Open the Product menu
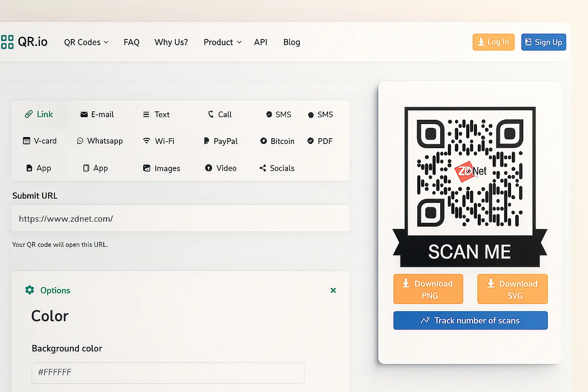This screenshot has width=588, height=392. [x=222, y=42]
